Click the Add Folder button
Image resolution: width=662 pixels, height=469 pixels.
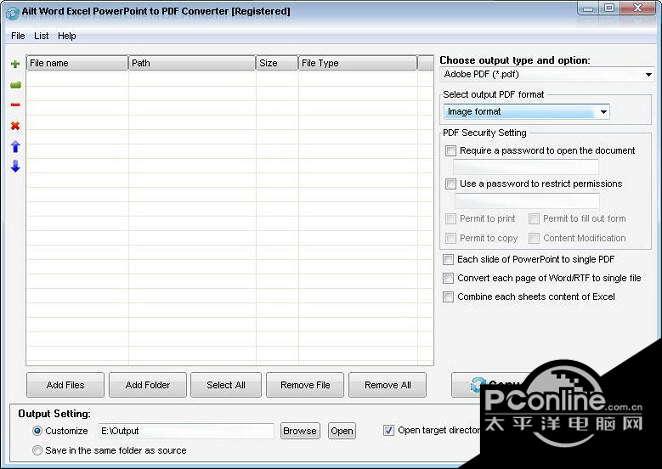(147, 385)
